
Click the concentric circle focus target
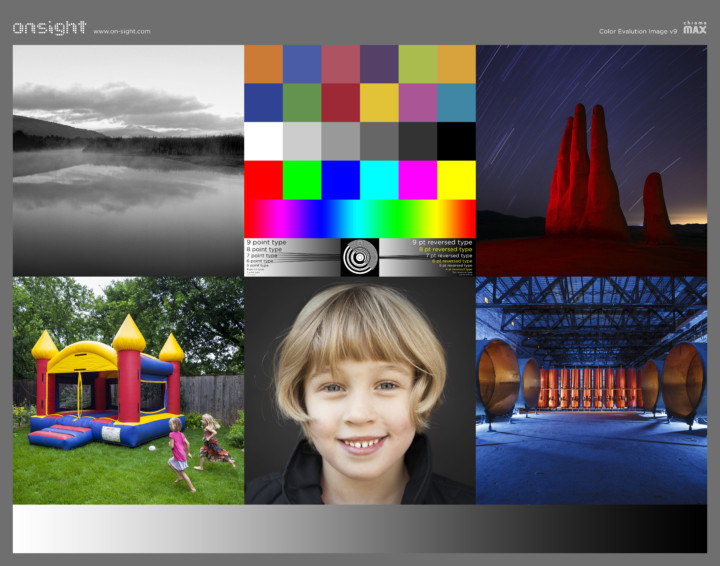(x=360, y=258)
